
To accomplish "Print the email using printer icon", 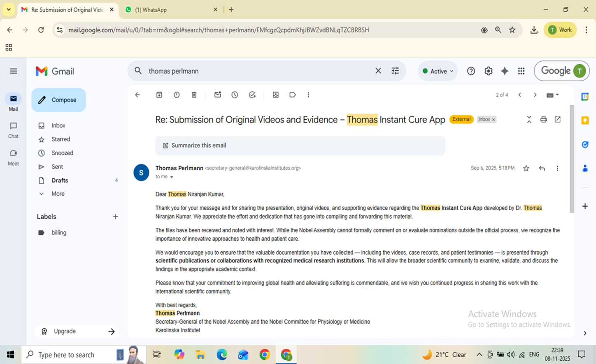I will click(x=543, y=120).
